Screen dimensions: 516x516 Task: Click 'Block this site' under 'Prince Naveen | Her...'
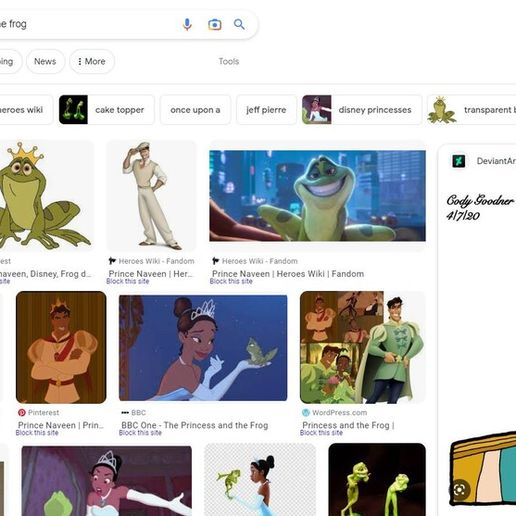[x=128, y=281]
